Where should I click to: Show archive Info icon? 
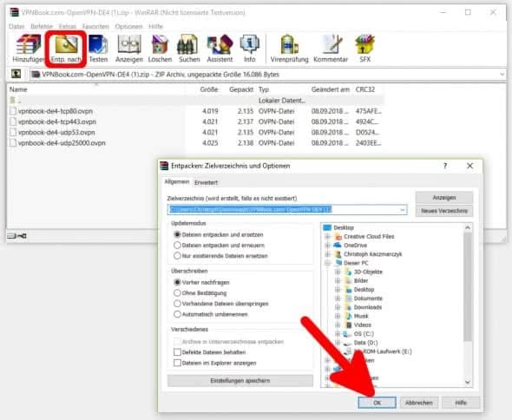[x=249, y=44]
